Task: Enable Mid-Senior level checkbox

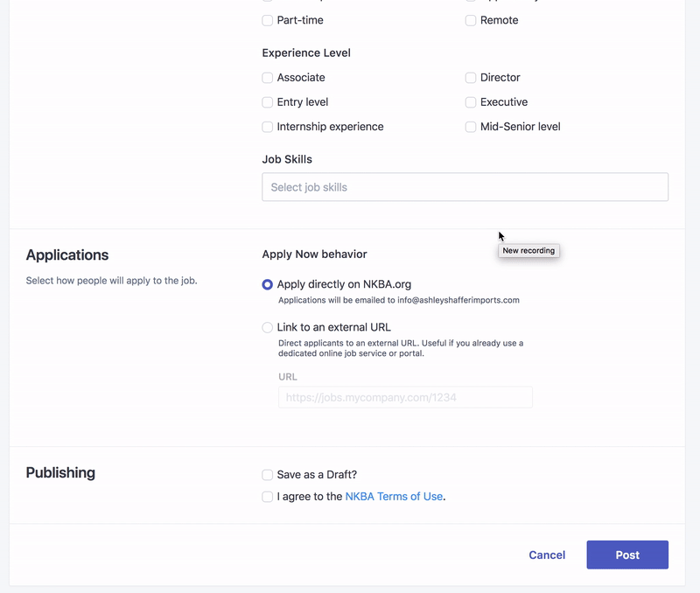Action: (471, 127)
